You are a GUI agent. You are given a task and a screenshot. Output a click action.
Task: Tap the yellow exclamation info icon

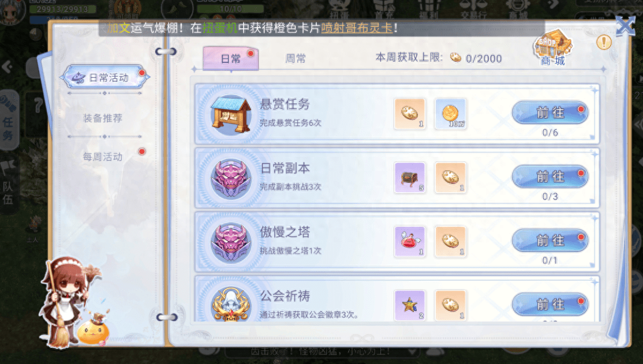604,42
